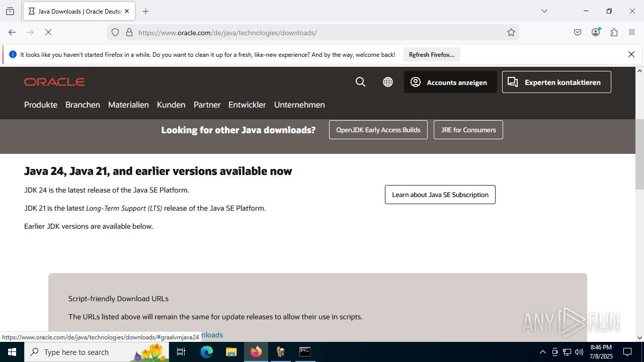Open the Oracle site search icon
Screen dimensions: 644x362
(361, 82)
